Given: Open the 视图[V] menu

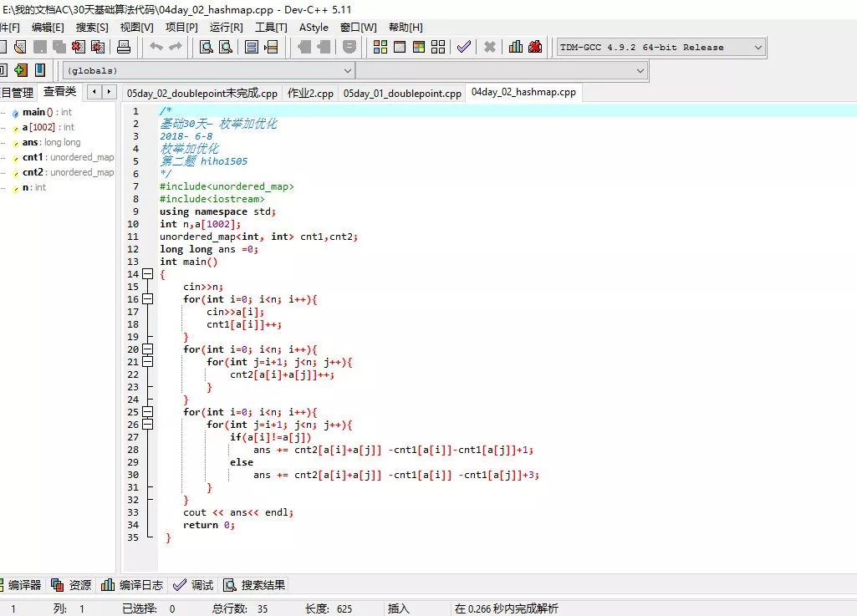Looking at the screenshot, I should pos(136,28).
